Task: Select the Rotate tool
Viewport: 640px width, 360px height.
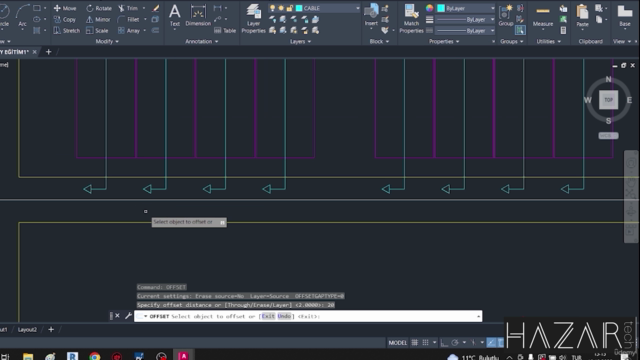Action: coord(99,8)
